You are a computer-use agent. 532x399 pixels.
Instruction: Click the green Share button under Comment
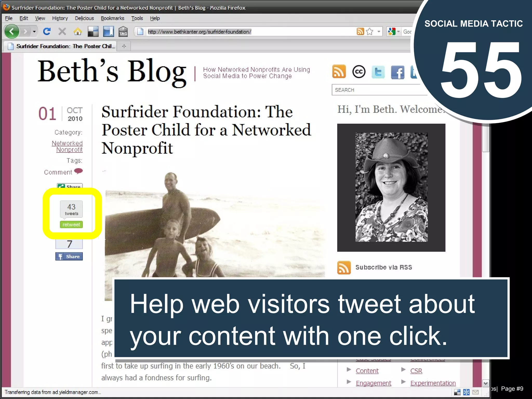click(x=70, y=186)
